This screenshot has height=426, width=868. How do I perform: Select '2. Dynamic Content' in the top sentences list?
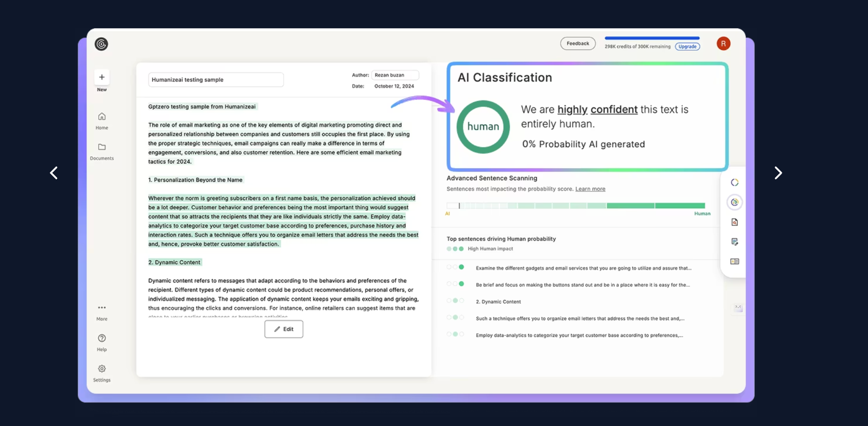pos(498,302)
